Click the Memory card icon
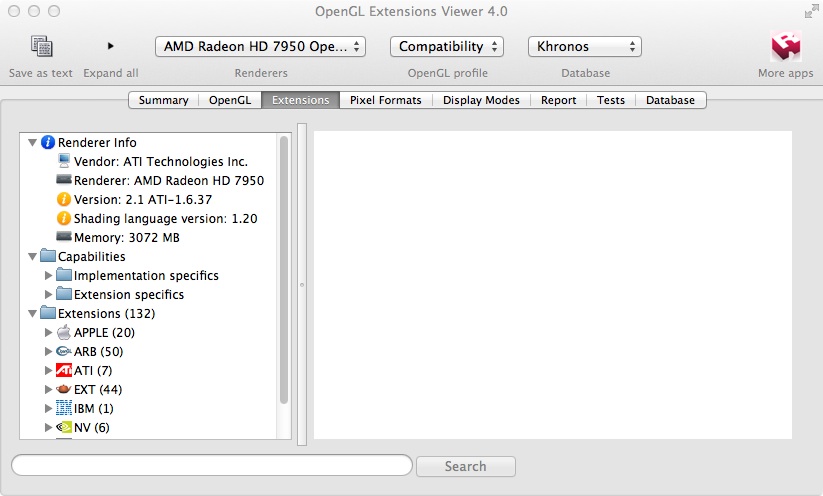823x496 pixels. tap(64, 237)
